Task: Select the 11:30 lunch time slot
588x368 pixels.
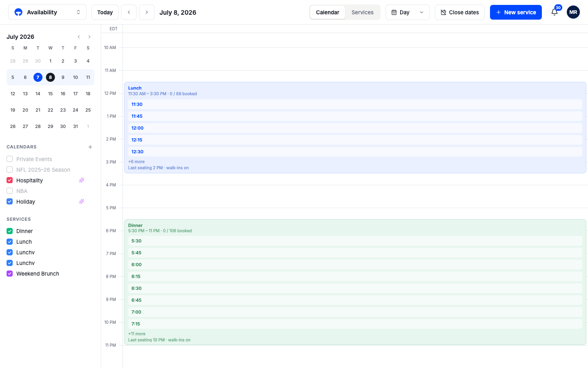Action: [x=355, y=104]
